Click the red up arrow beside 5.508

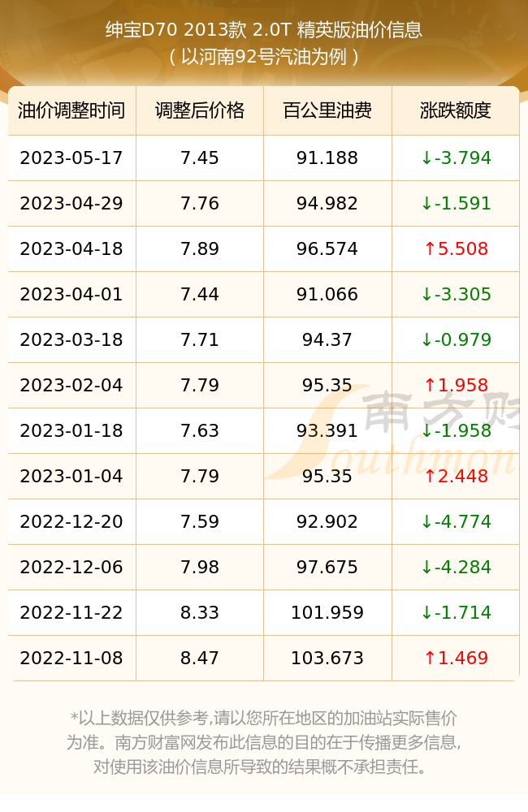pyautogui.click(x=430, y=249)
